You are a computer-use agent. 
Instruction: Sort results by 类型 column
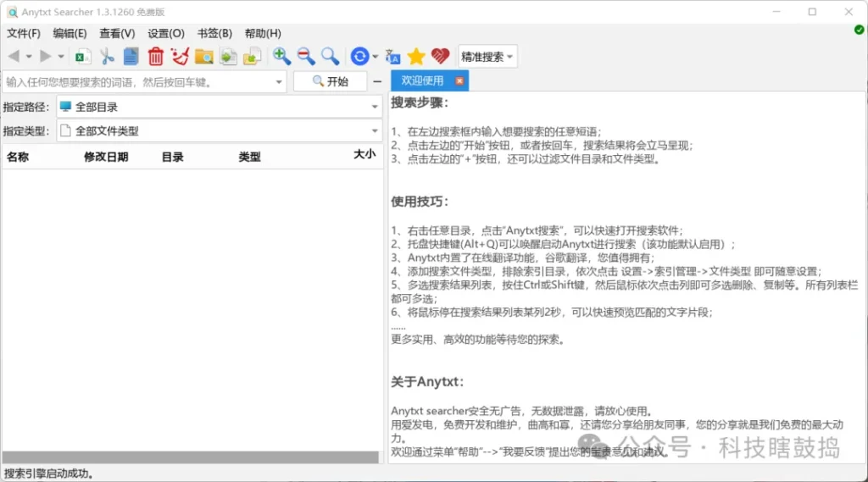[249, 158]
